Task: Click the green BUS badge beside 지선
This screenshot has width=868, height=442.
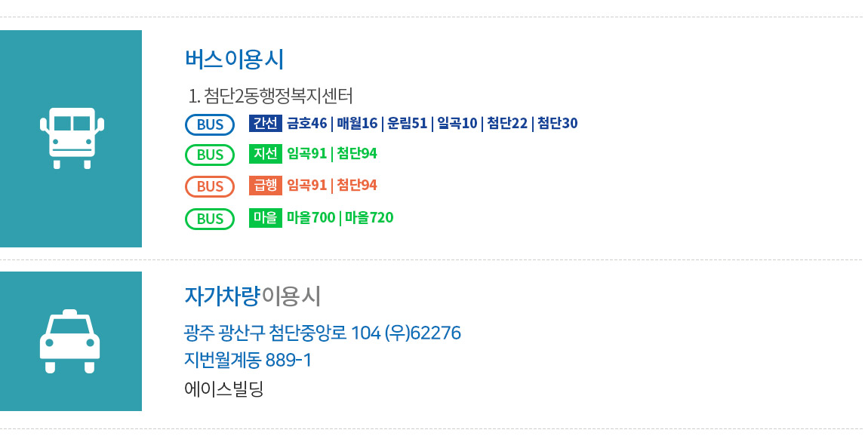Action: tap(209, 155)
